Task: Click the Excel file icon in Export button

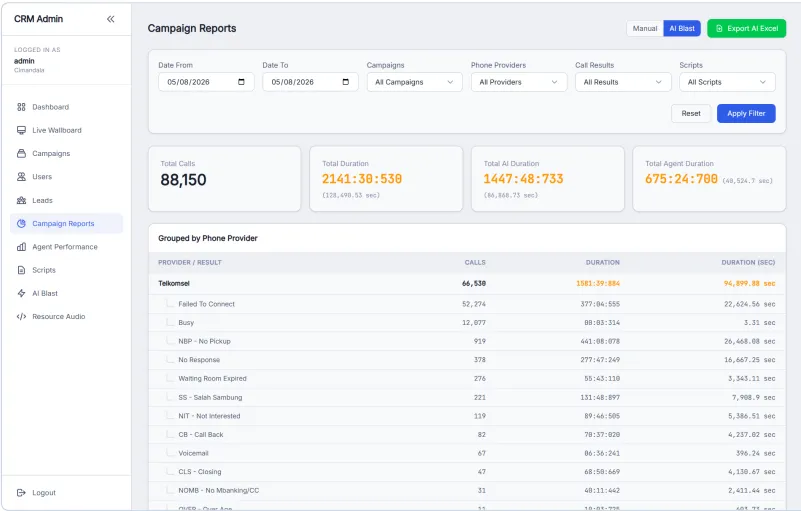Action: click(719, 29)
